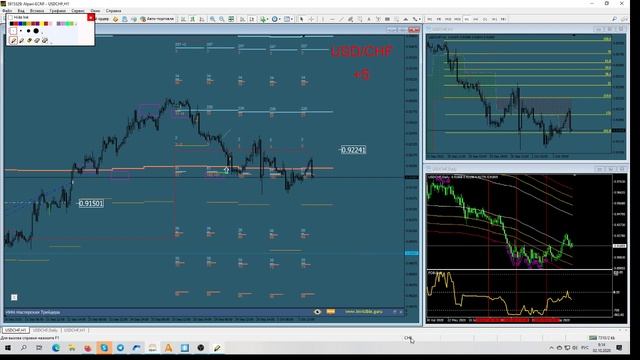Open the Вставка menu
The width and height of the screenshot is (640, 360).
point(37,11)
